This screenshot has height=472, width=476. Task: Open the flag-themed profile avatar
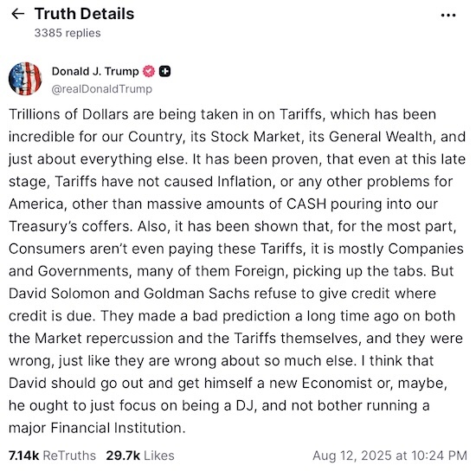(25, 79)
